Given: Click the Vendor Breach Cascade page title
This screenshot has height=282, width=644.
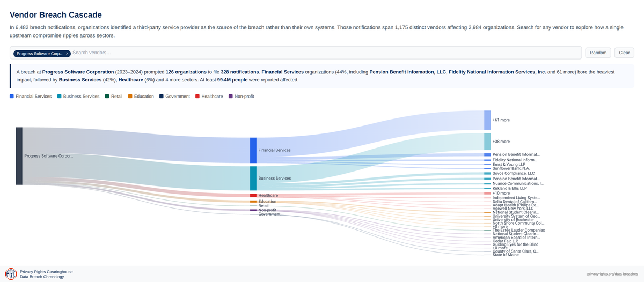Looking at the screenshot, I should (56, 15).
